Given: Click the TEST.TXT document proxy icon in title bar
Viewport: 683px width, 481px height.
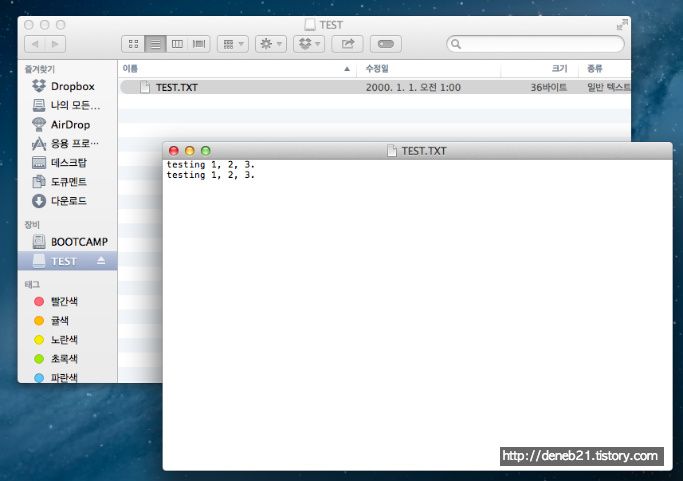Looking at the screenshot, I should click(x=392, y=151).
